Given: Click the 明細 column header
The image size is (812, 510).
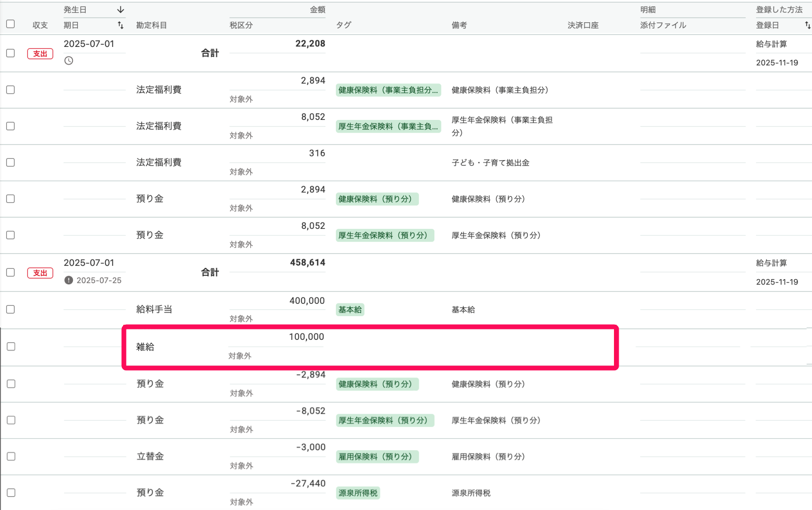Looking at the screenshot, I should point(648,9).
